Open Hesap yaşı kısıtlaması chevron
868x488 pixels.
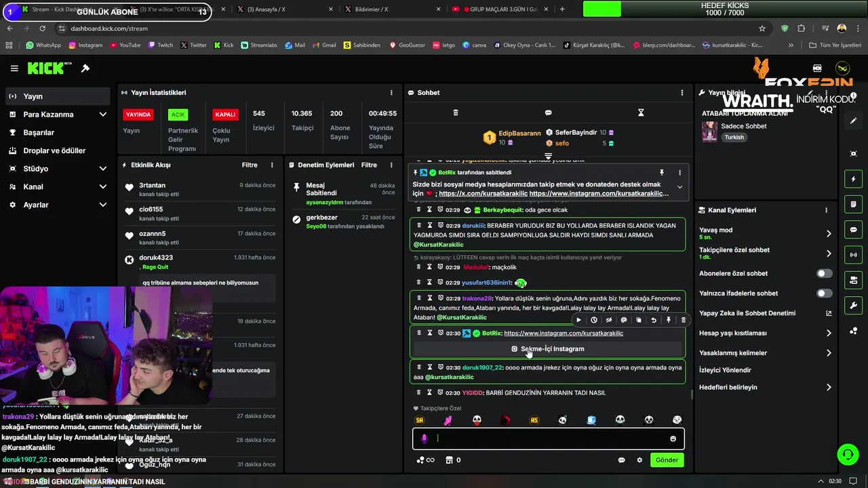[x=829, y=333]
